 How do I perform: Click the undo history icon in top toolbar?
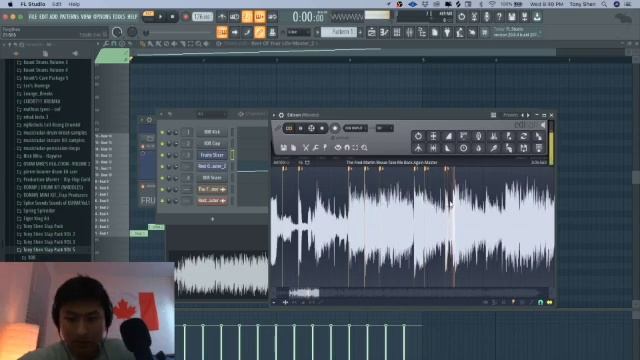click(461, 17)
